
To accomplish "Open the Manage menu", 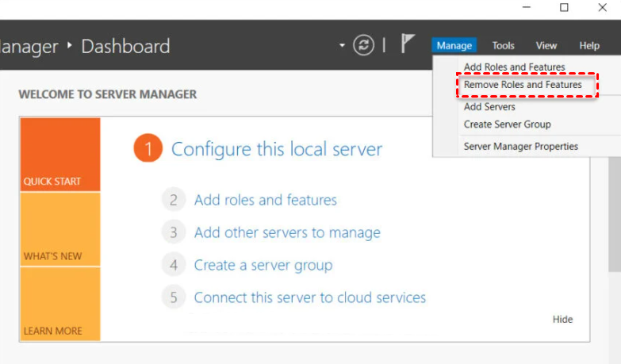I will (454, 46).
